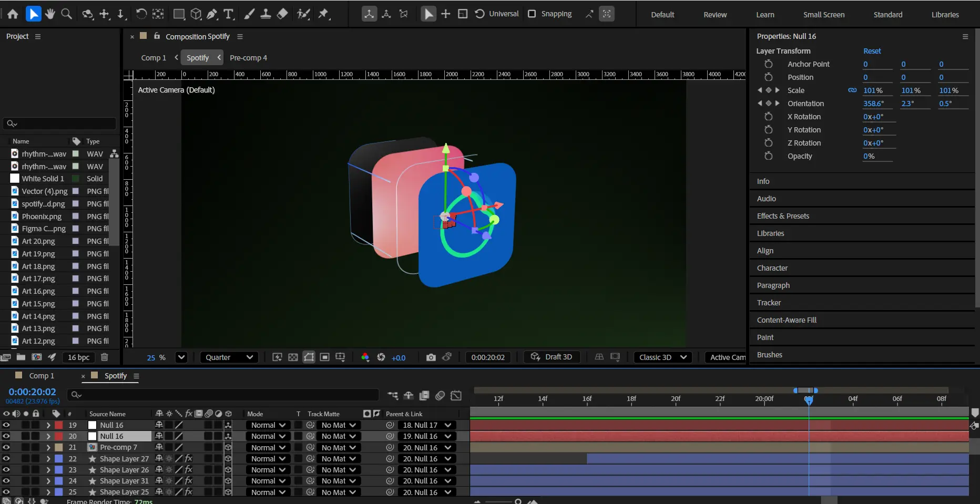Open the Comp 1 timeline tab

pyautogui.click(x=42, y=376)
